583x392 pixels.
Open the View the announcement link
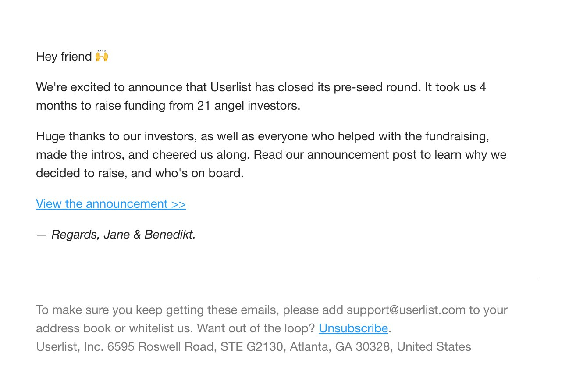click(110, 204)
